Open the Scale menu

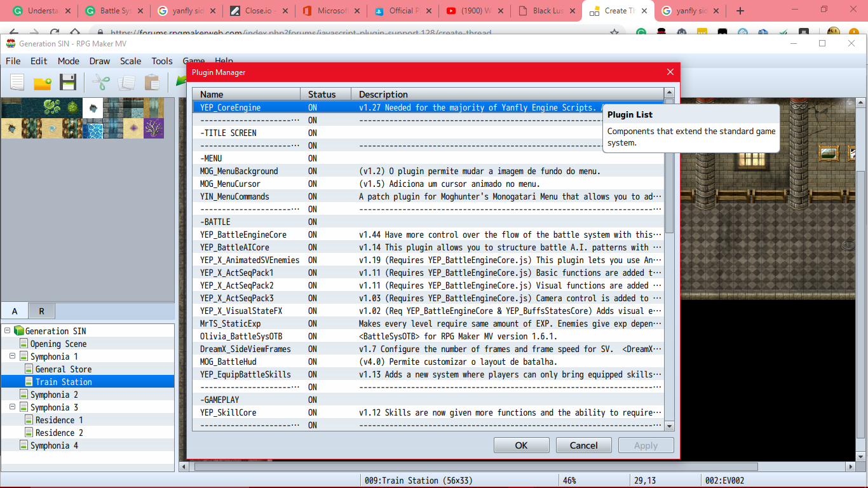(131, 61)
